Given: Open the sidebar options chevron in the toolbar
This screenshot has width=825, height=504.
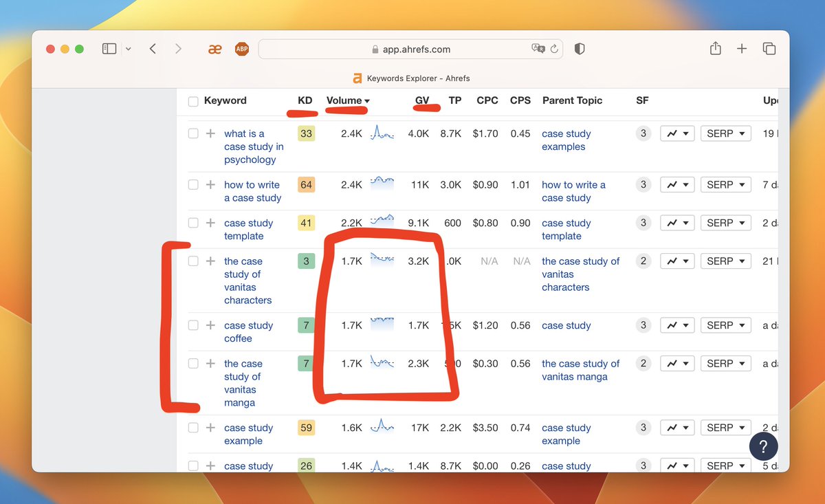Looking at the screenshot, I should tap(129, 50).
